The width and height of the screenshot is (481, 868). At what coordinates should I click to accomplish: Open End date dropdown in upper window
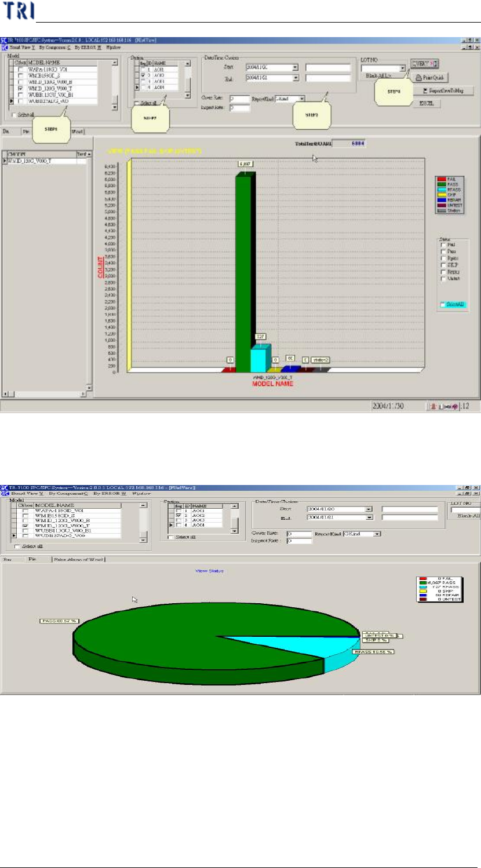click(296, 78)
